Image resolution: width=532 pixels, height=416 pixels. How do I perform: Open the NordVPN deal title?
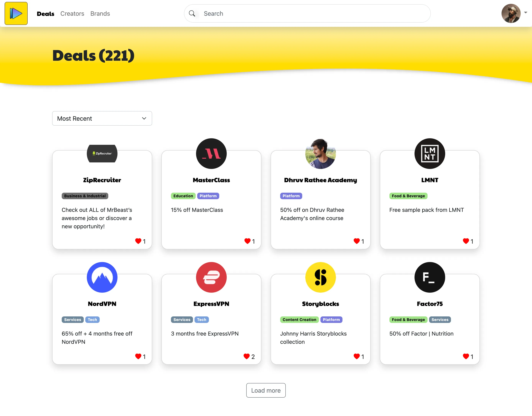point(102,304)
